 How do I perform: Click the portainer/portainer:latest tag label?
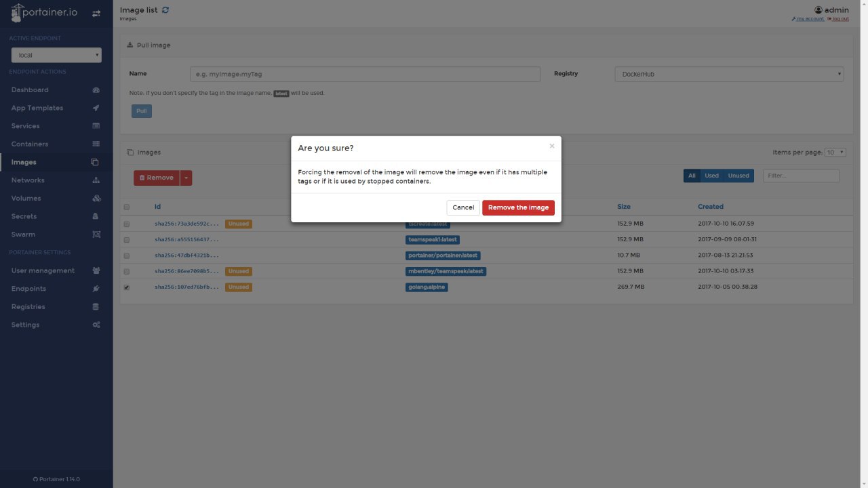[x=443, y=256]
